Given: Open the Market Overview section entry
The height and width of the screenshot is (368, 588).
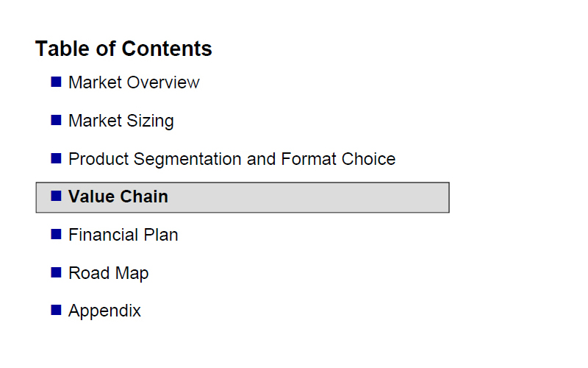Looking at the screenshot, I should (134, 82).
